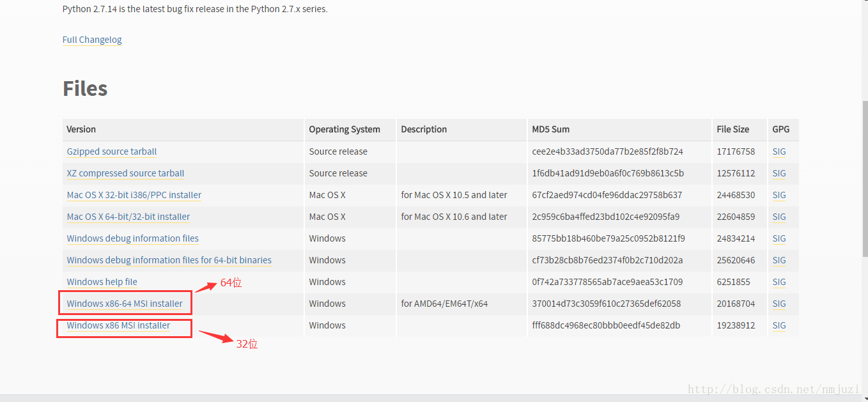Open SIG for XZ compressed tarball
Viewport: 868px width, 402px height.
[x=779, y=173]
